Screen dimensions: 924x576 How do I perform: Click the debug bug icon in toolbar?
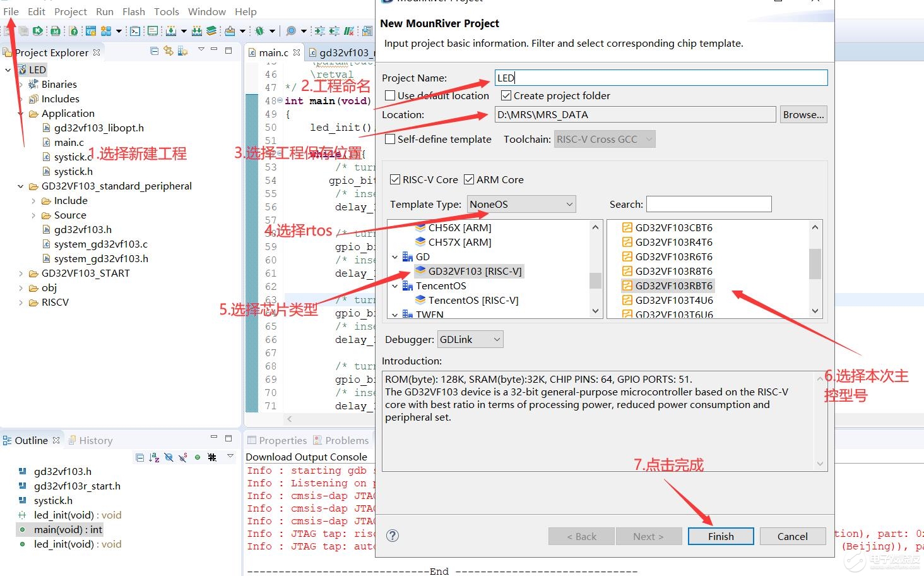259,31
